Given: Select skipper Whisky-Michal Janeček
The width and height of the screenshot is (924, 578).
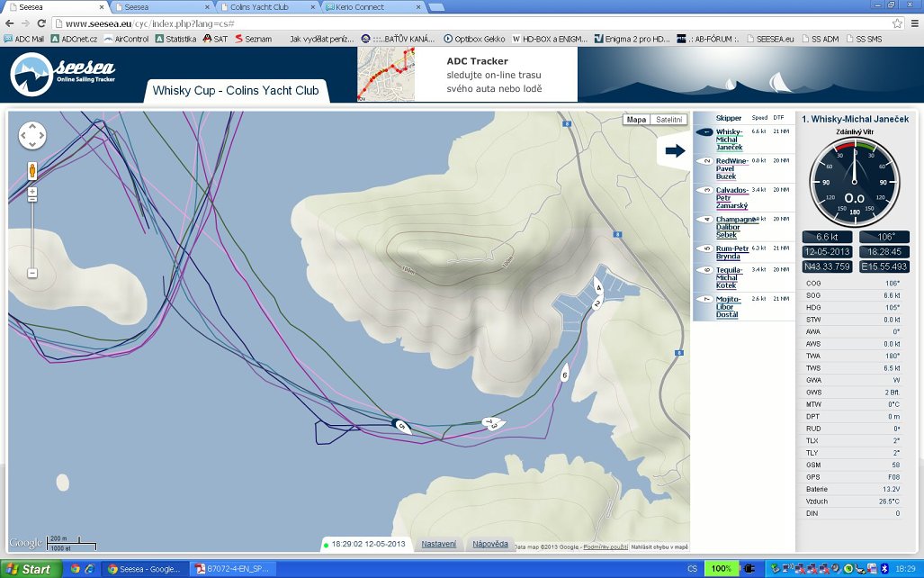Looking at the screenshot, I should (x=729, y=139).
